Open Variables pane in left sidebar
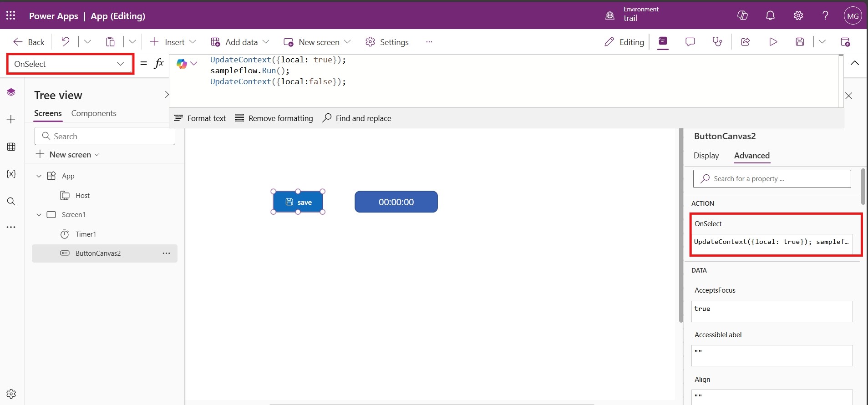 pyautogui.click(x=11, y=174)
